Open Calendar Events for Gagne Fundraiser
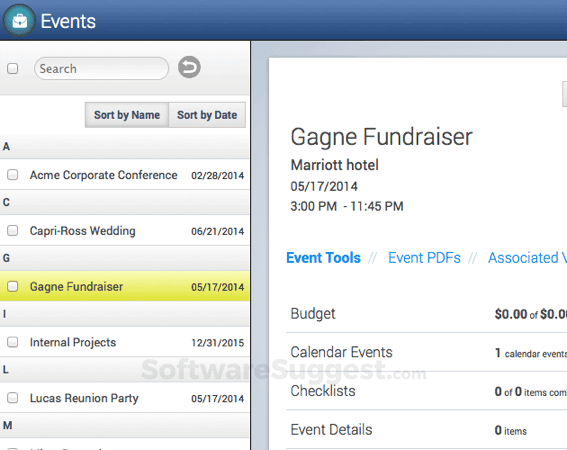The image size is (567, 450). coord(427,352)
